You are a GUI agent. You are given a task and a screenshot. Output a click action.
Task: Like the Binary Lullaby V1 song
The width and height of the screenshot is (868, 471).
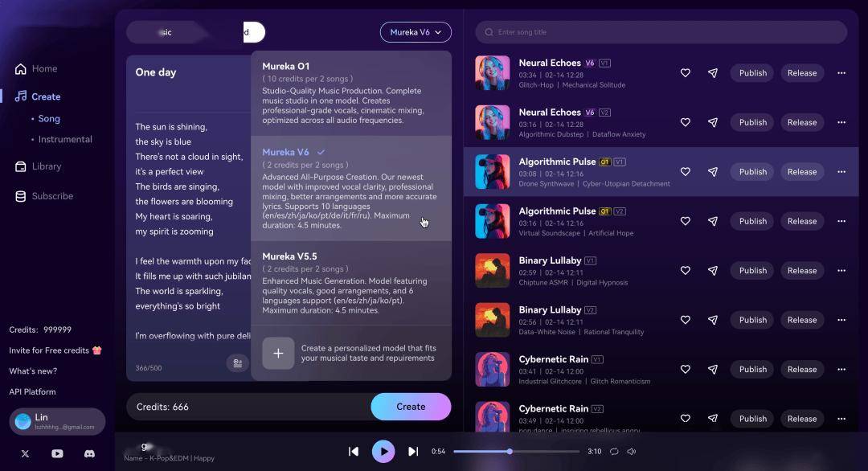click(686, 271)
